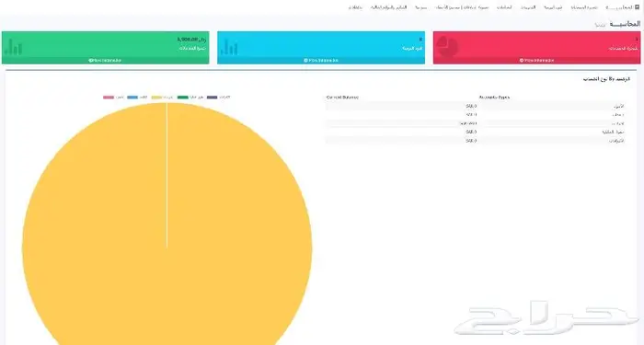Click the bar chart icon on blue card
The height and width of the screenshot is (345, 644).
pos(229,47)
